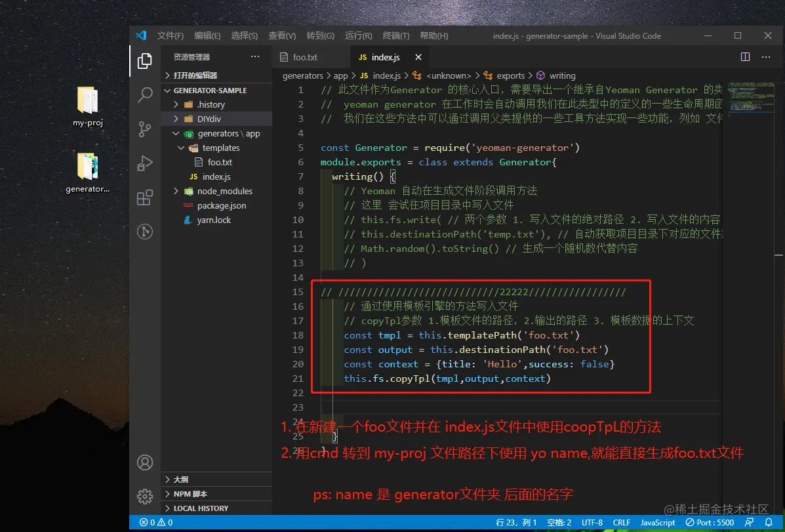Screen dimensions: 785x532
Task: Open foo.txt in the file tree
Action: pyautogui.click(x=220, y=162)
